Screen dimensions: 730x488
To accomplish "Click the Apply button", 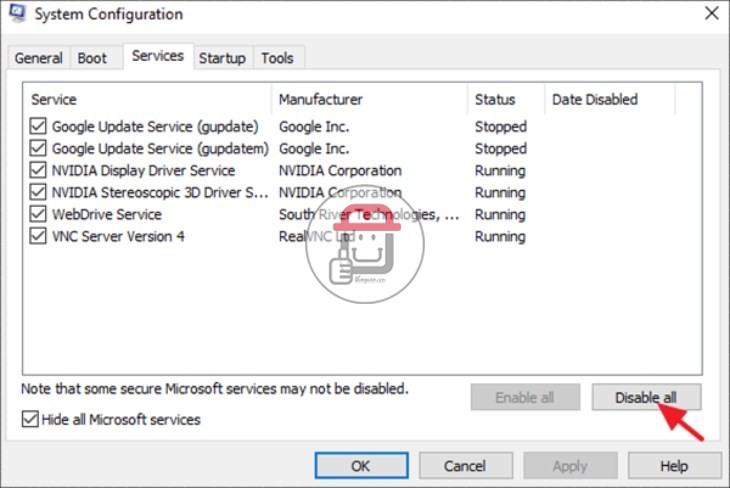I will (x=570, y=466).
